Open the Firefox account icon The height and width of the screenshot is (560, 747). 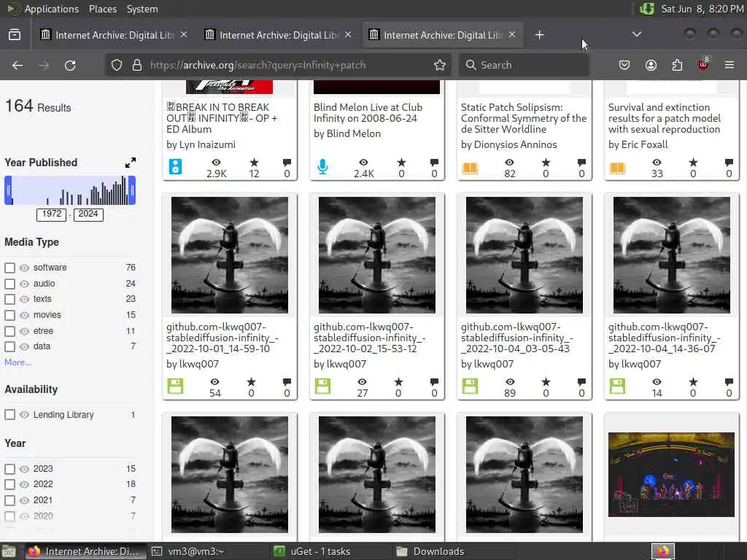(651, 65)
